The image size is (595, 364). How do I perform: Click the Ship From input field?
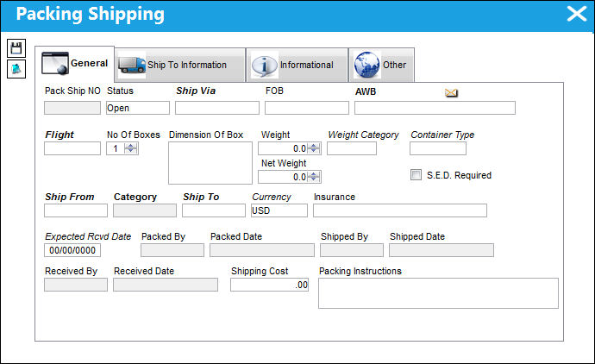pyautogui.click(x=76, y=210)
